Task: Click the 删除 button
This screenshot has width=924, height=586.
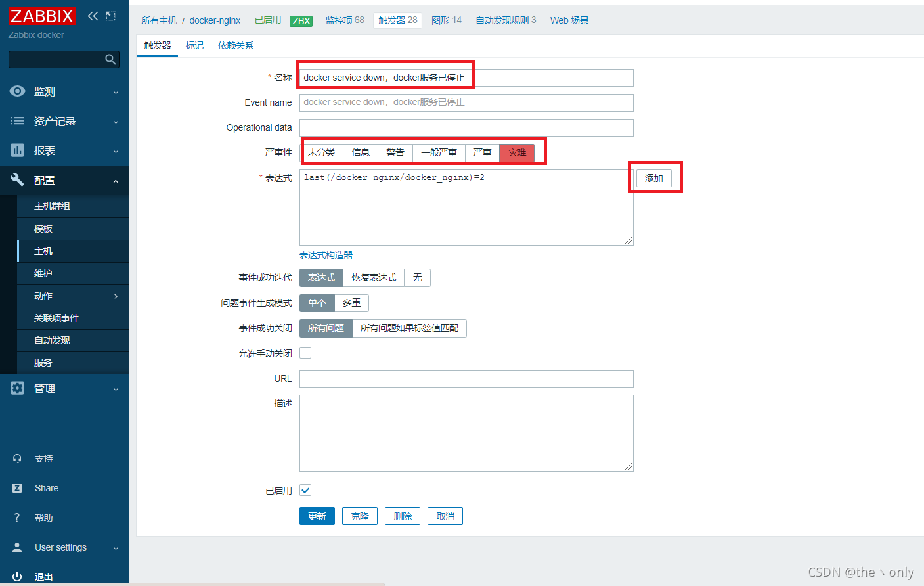Action: click(x=403, y=516)
